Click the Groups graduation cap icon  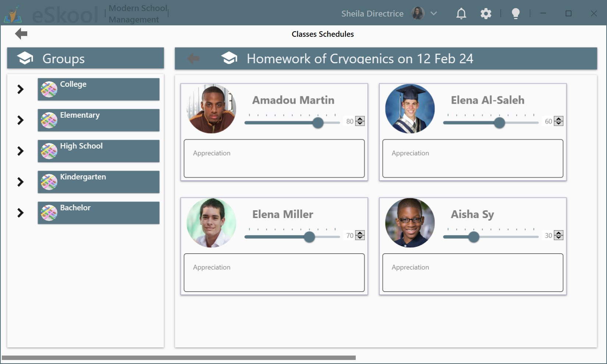(x=25, y=58)
